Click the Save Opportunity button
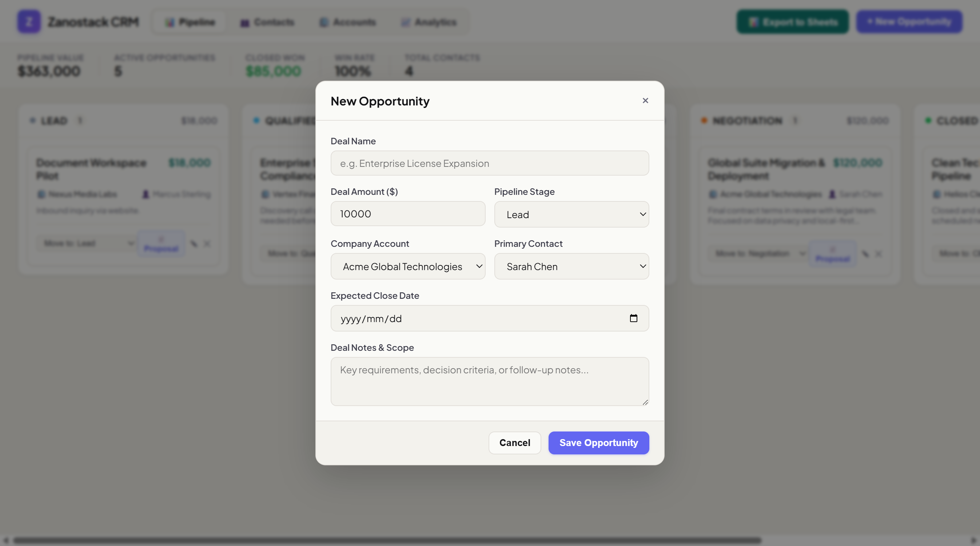 (599, 443)
